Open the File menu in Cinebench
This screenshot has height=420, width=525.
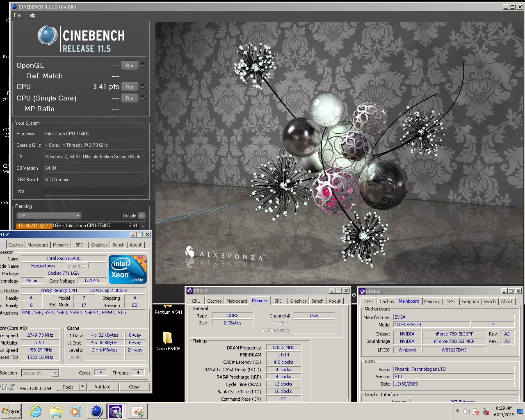tap(17, 15)
